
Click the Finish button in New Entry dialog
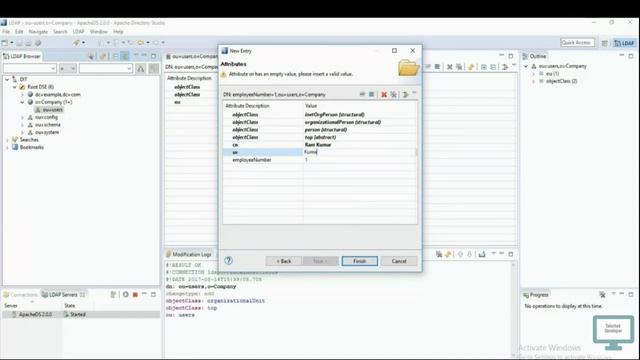point(360,261)
